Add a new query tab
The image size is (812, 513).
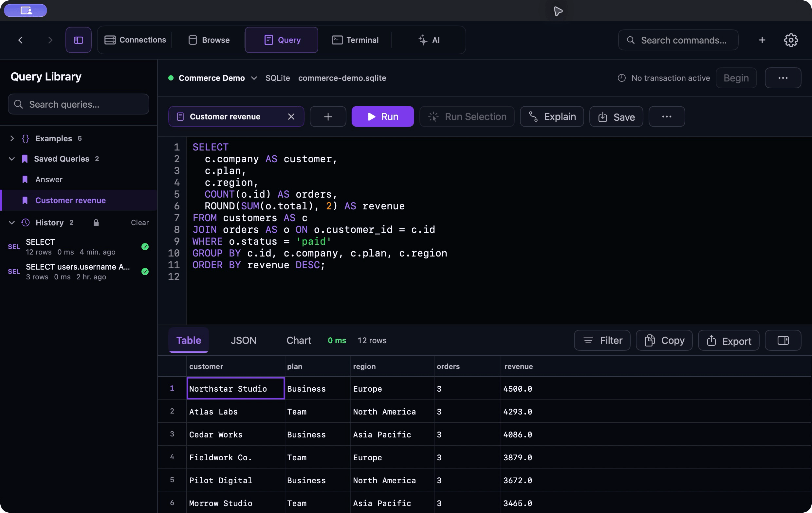pyautogui.click(x=328, y=116)
